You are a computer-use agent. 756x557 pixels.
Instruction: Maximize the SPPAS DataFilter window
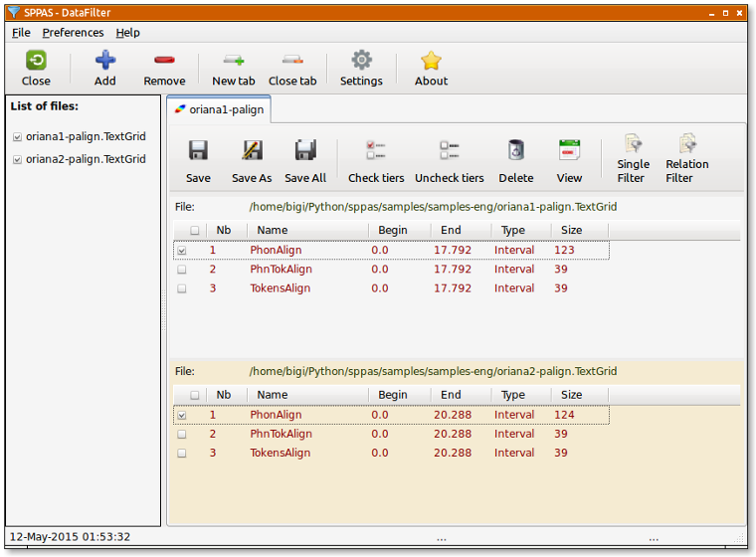(725, 13)
